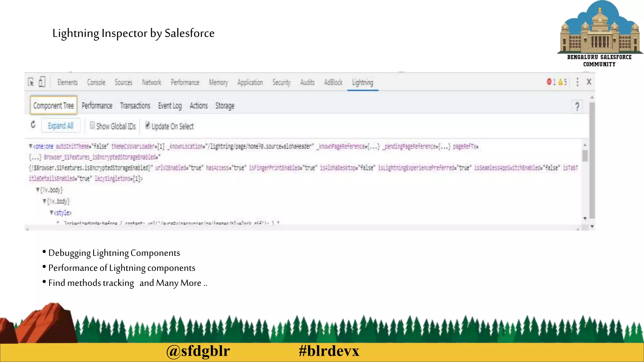The image size is (644, 362).
Task: Click the #blrdevx hashtag
Action: coord(329,351)
